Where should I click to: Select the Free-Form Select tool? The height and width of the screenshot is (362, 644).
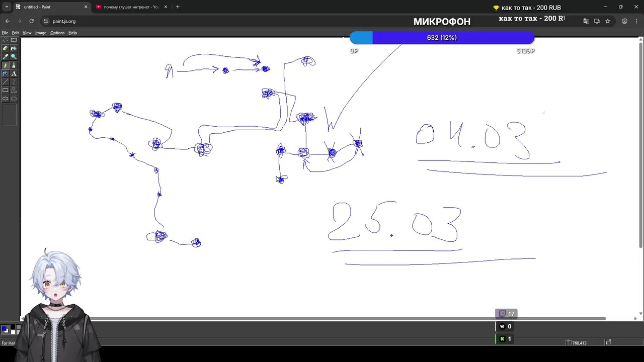6,40
